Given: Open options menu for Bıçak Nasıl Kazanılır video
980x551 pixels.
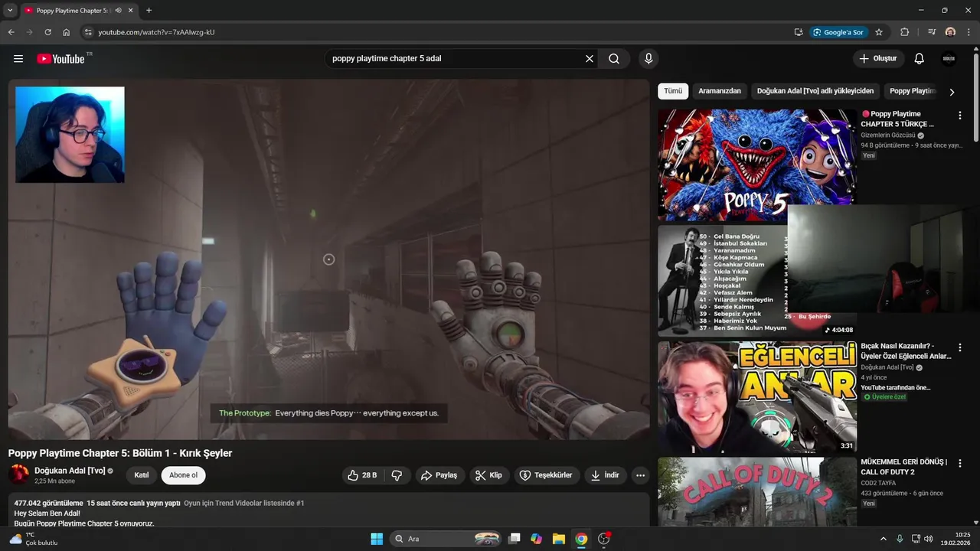Looking at the screenshot, I should 960,347.
